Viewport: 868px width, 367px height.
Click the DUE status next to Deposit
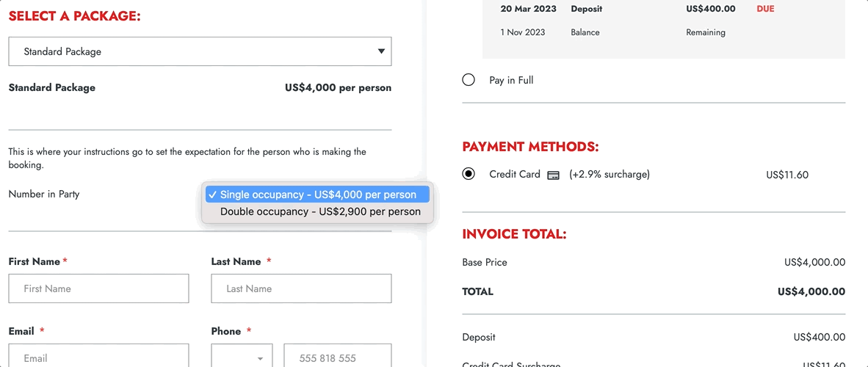click(766, 9)
